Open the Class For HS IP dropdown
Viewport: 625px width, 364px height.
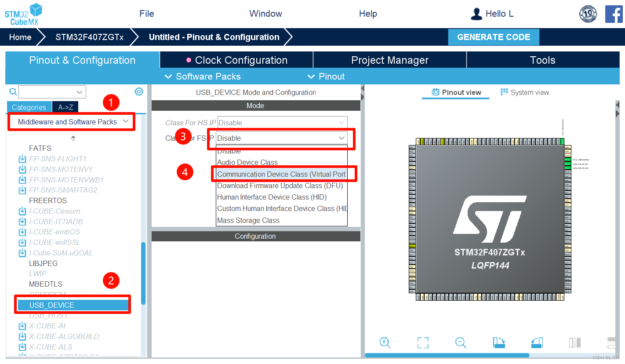tap(342, 123)
